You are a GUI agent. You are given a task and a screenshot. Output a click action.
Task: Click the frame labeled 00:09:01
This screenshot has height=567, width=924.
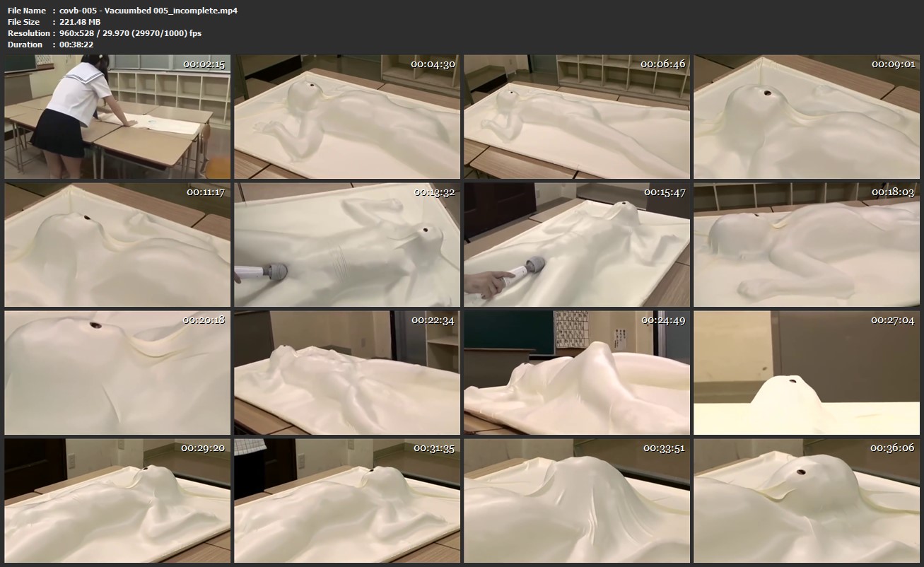click(x=807, y=117)
